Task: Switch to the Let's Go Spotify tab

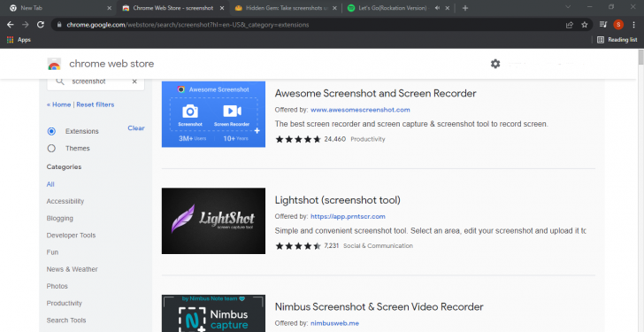Action: click(x=397, y=8)
